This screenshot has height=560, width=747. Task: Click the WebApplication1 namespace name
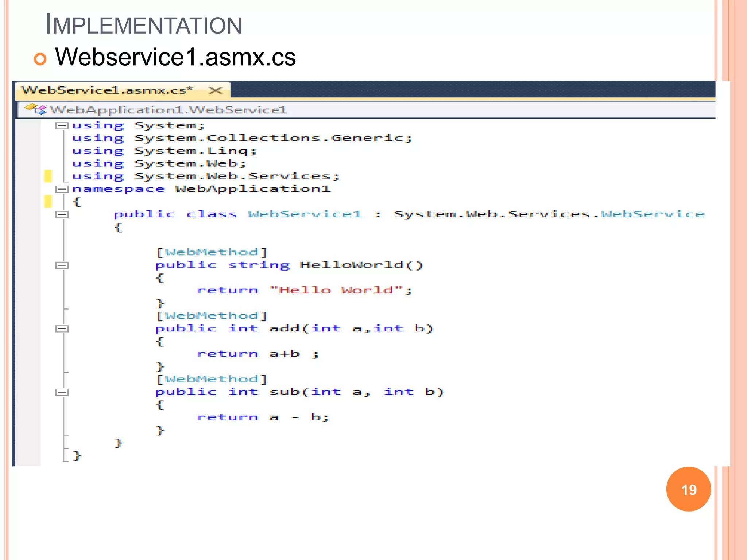click(253, 189)
